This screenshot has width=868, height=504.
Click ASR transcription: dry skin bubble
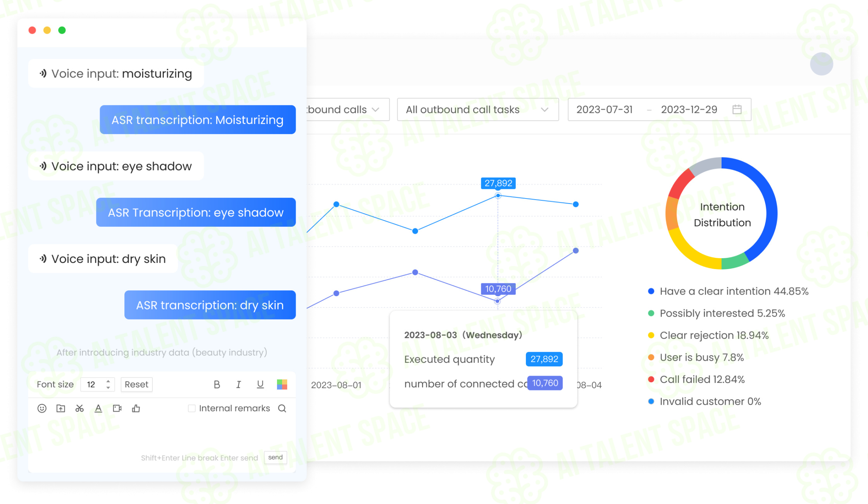coord(210,305)
